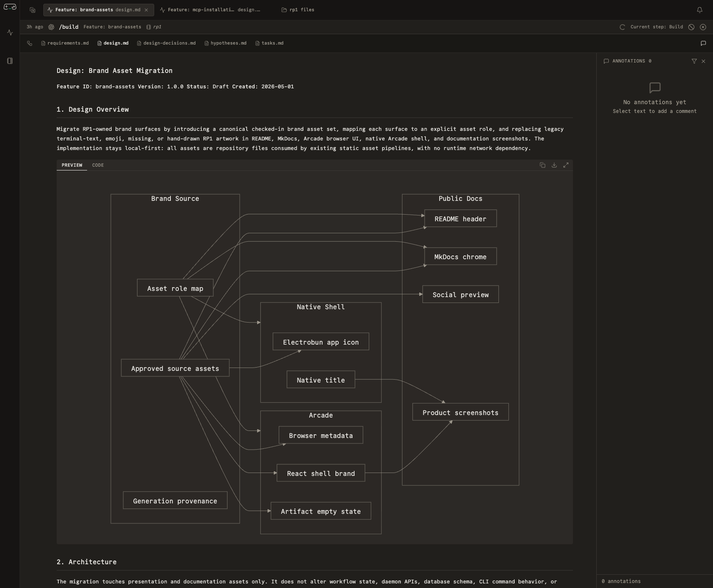Click the /build command label
This screenshot has width=713, height=588.
point(69,27)
